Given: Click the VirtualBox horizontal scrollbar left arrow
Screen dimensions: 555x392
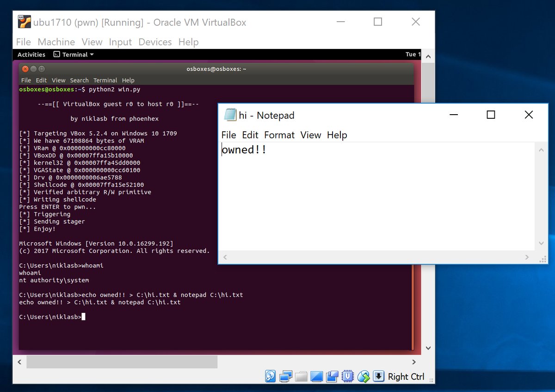Looking at the screenshot, I should point(20,362).
